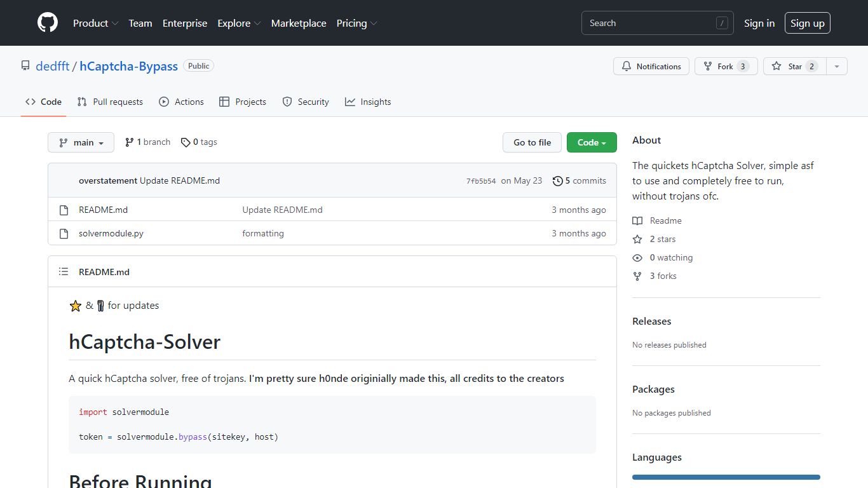Click the 1 branch link
Viewport: 868px width, 488px height.
click(147, 142)
